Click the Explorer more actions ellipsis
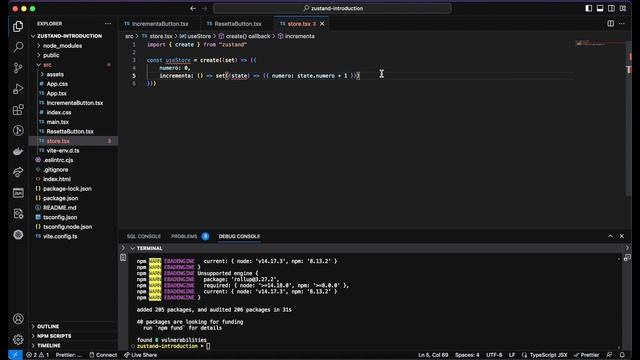The height and width of the screenshot is (360, 640). click(108, 24)
